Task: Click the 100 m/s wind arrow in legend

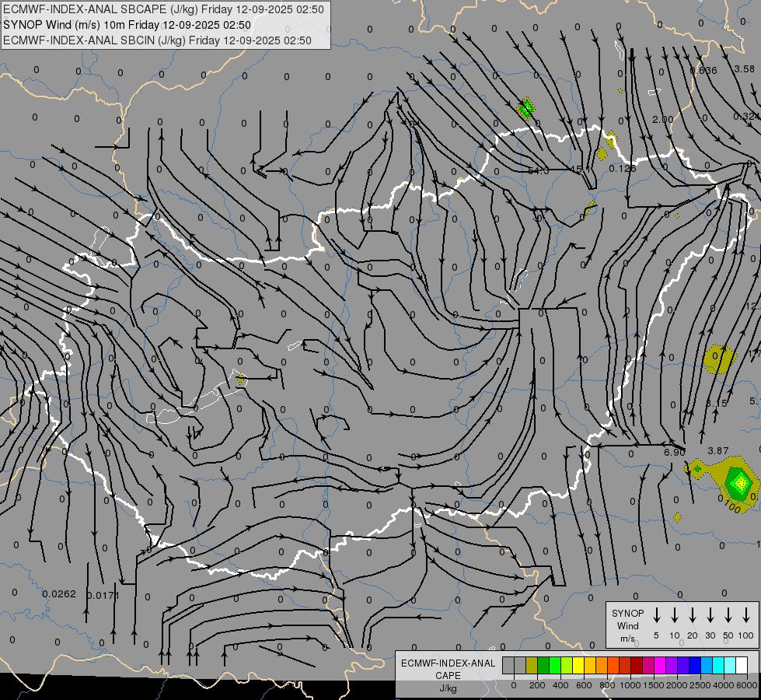Action: pyautogui.click(x=746, y=615)
